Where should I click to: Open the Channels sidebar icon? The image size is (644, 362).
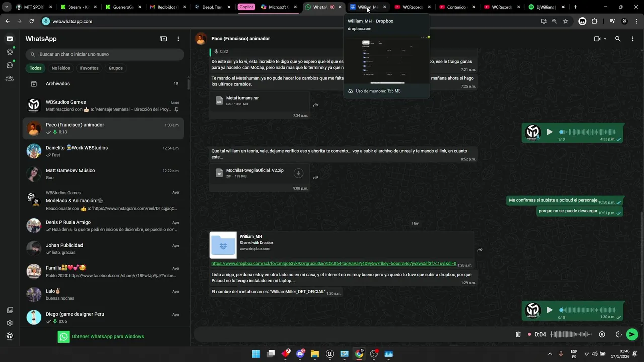coord(10,65)
